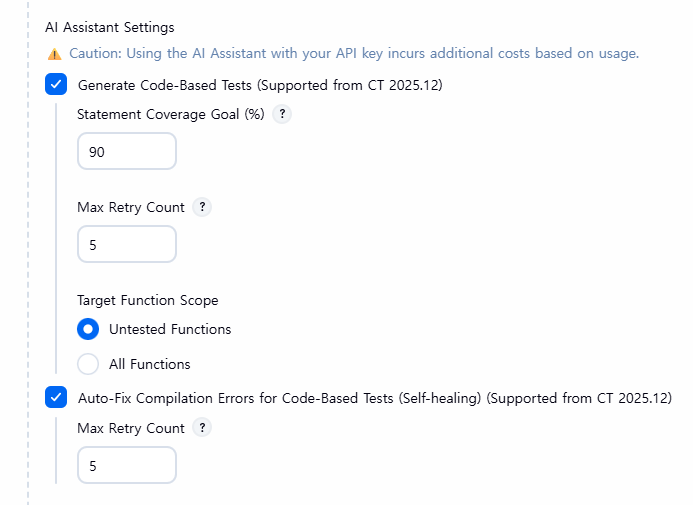This screenshot has width=693, height=505.
Task: Open help tooltip for first Max Retry Count
Action: point(202,207)
